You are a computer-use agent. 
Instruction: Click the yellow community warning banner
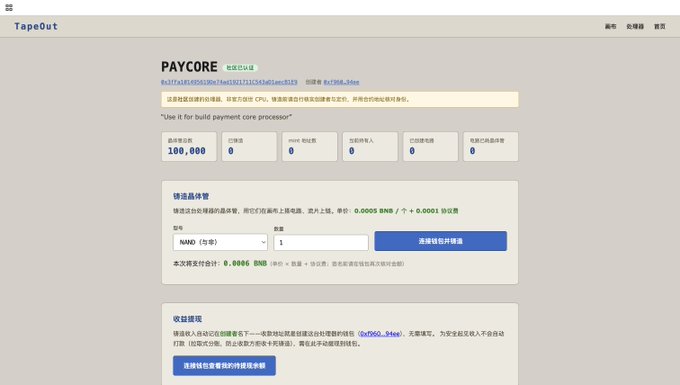coord(340,99)
